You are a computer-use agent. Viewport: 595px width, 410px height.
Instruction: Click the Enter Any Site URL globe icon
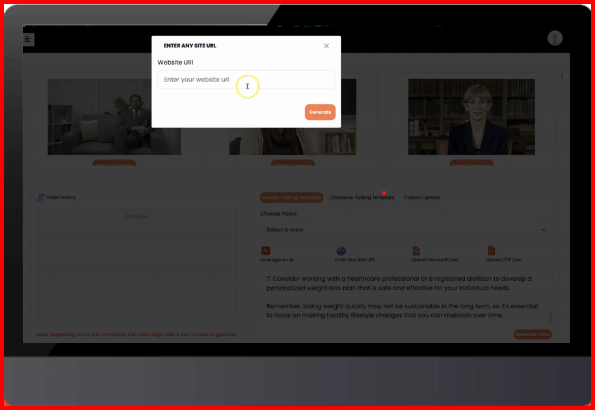pyautogui.click(x=341, y=251)
